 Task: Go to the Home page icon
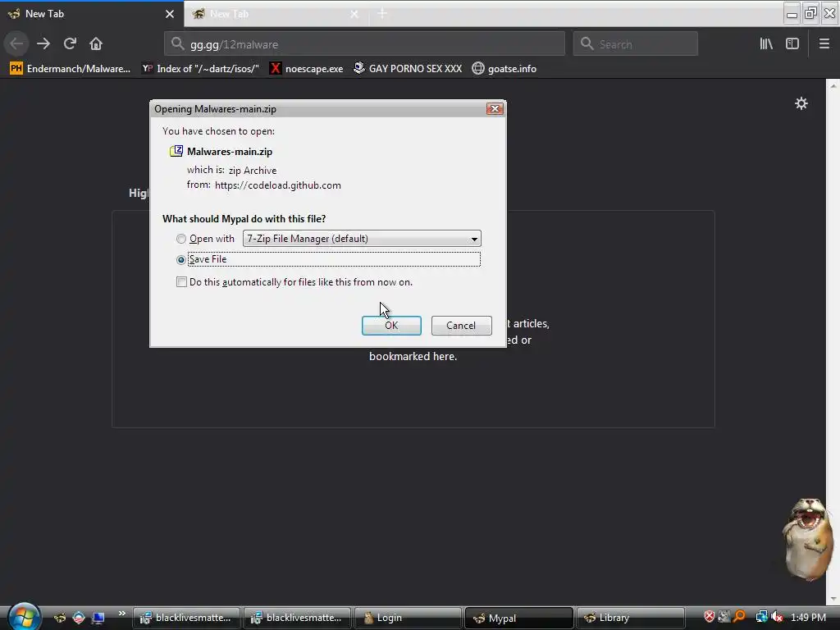tap(96, 43)
